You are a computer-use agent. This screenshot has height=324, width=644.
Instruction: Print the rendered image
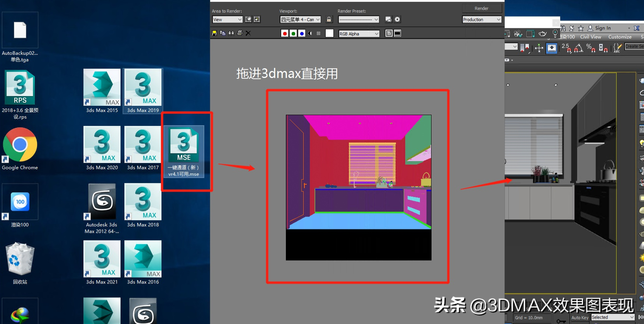[x=240, y=33]
